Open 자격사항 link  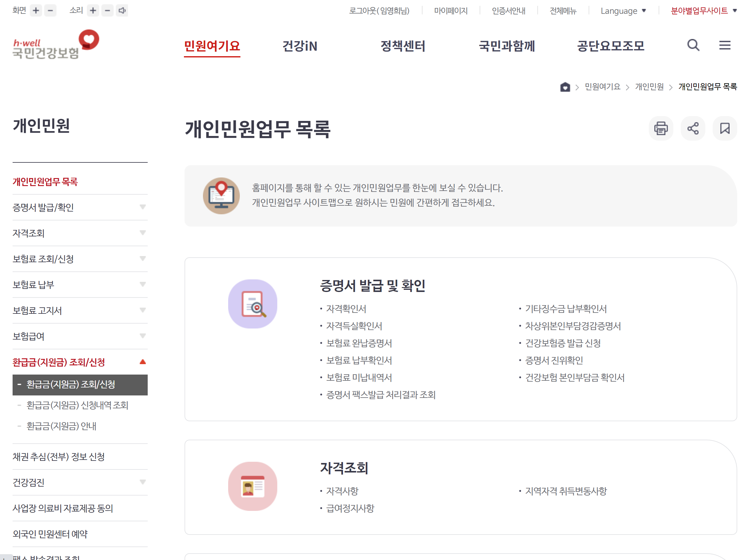point(342,491)
